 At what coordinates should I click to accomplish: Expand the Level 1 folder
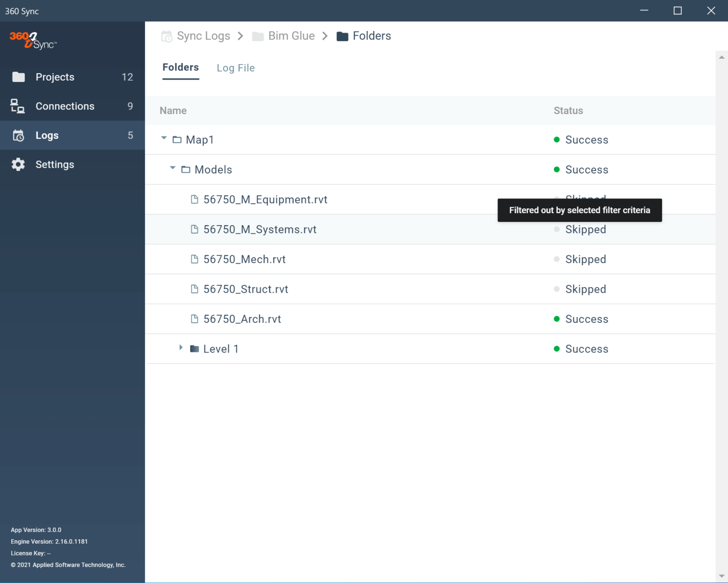[x=181, y=348]
